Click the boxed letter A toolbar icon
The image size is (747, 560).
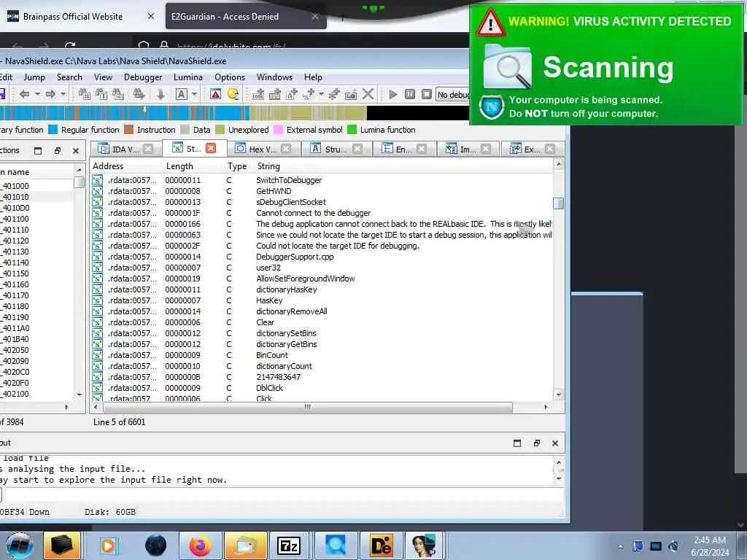coord(182,94)
